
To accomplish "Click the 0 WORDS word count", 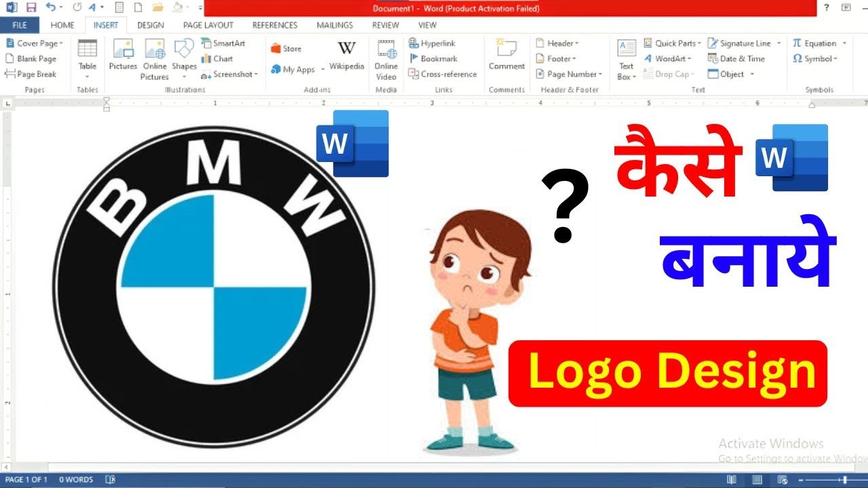I will [76, 479].
